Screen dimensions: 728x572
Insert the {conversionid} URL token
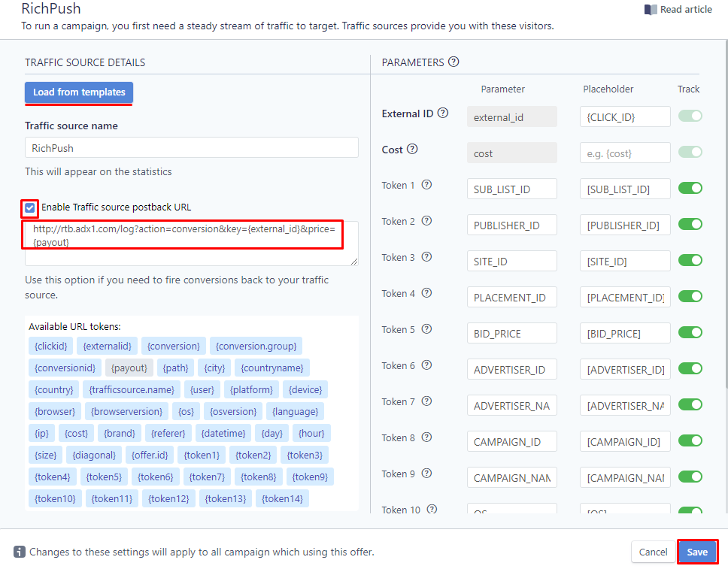point(65,368)
